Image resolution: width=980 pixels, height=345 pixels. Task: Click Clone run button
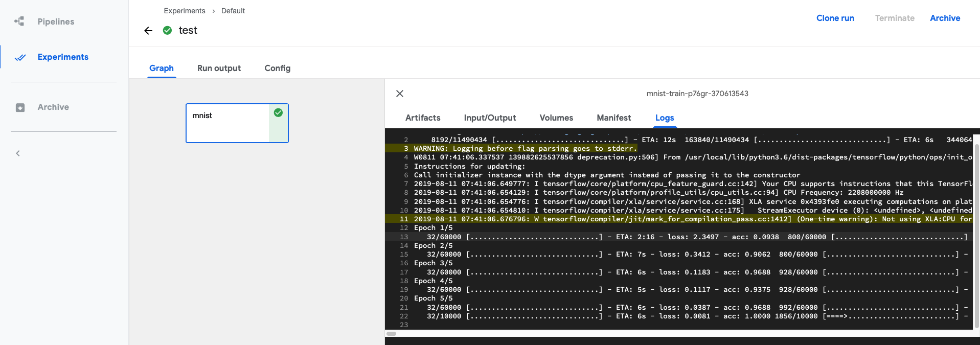pos(835,18)
